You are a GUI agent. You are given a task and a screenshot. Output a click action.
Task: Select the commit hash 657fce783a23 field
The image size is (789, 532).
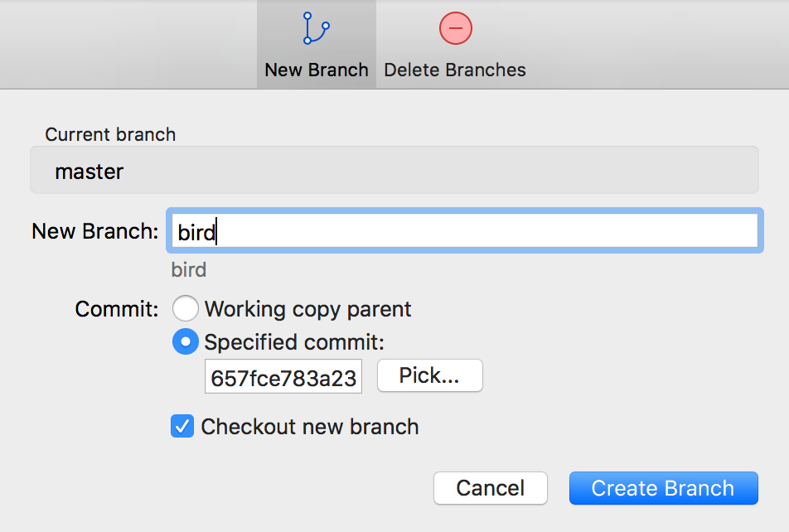tap(283, 375)
